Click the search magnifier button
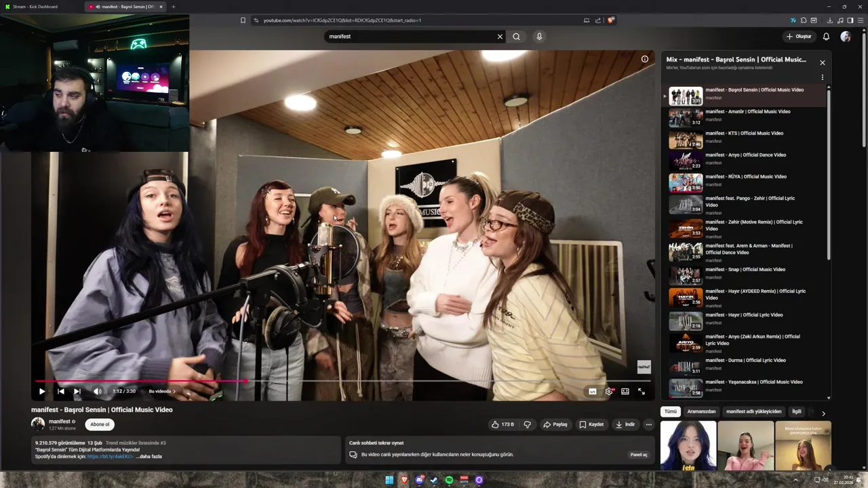The image size is (868, 488). pos(517,37)
